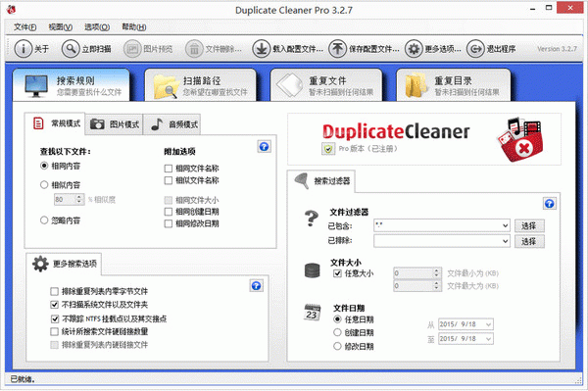Click 选择 button beside 已排除

pyautogui.click(x=529, y=241)
